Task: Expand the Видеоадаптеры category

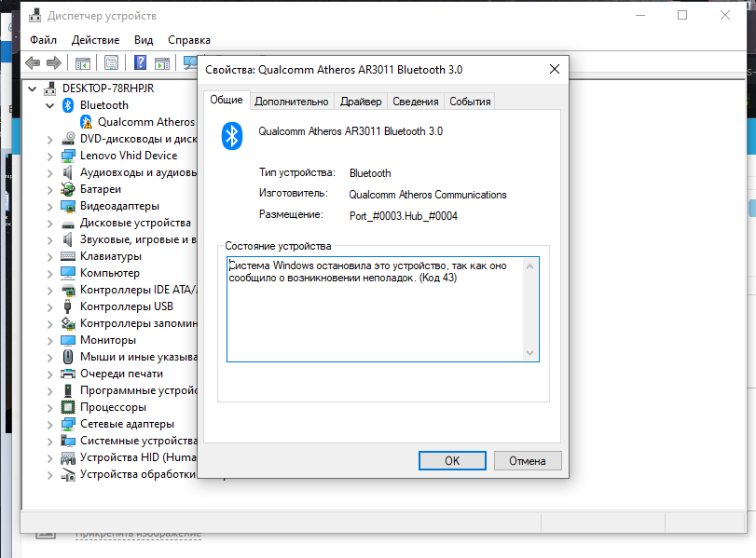Action: [x=49, y=207]
